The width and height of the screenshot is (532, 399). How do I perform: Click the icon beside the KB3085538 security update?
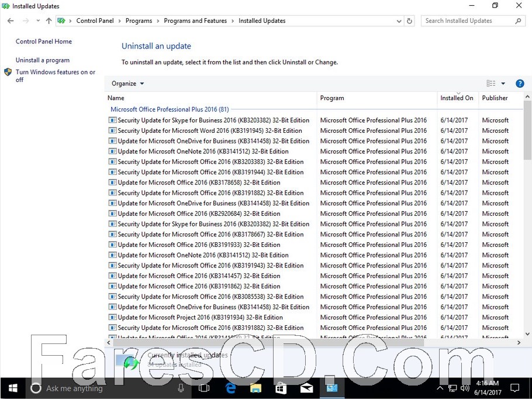[112, 297]
